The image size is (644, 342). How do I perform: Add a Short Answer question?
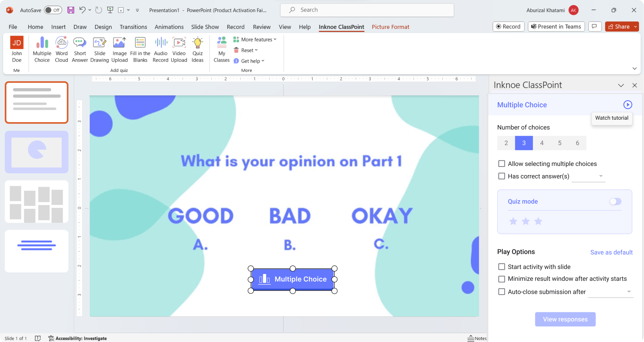[80, 49]
